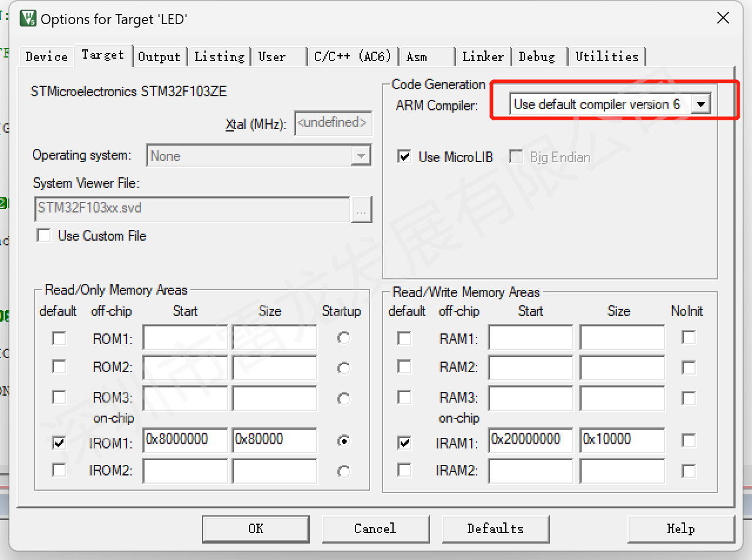Screen dimensions: 752x560
Task: Click the ROM1 Start field
Action: pos(185,338)
